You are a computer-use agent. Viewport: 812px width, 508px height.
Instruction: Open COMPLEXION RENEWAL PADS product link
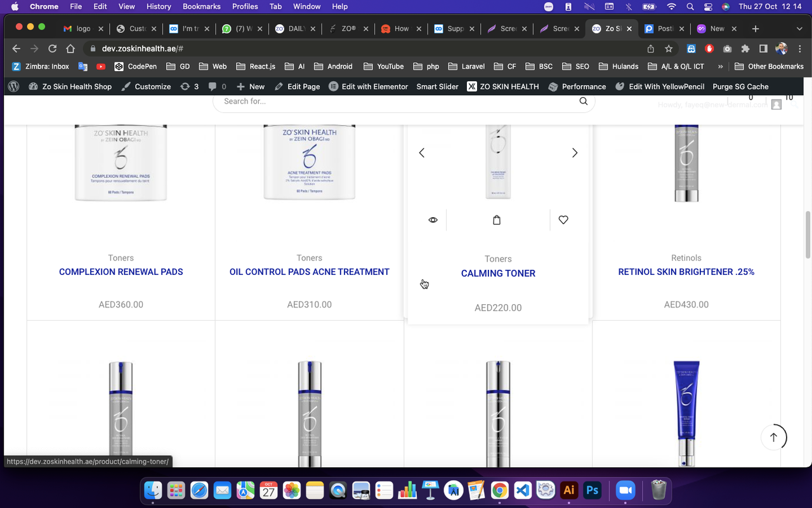(x=121, y=272)
